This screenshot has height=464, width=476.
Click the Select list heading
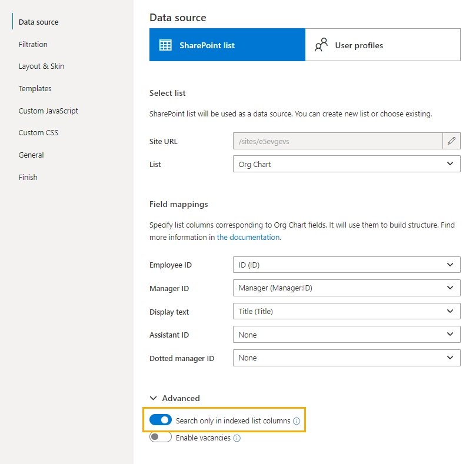167,93
